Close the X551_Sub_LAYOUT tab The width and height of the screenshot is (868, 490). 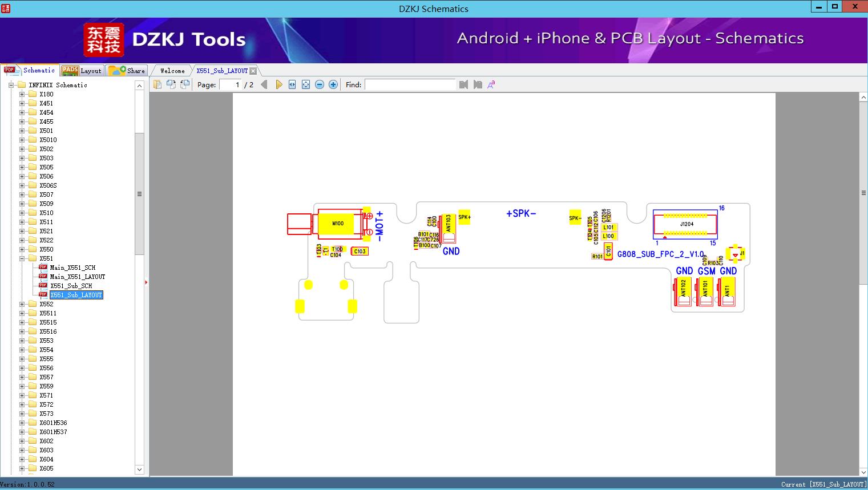pyautogui.click(x=253, y=71)
